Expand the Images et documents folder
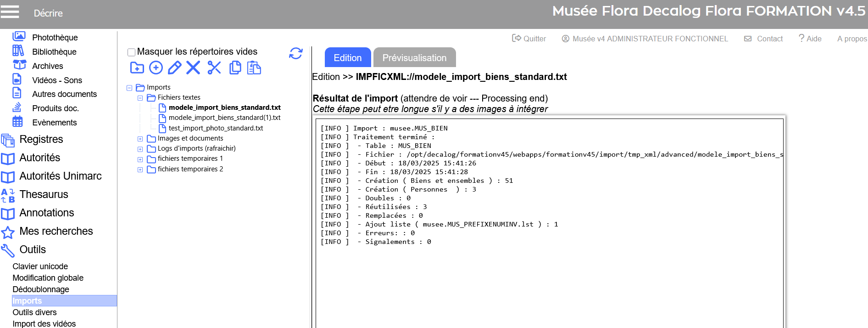 (x=140, y=139)
